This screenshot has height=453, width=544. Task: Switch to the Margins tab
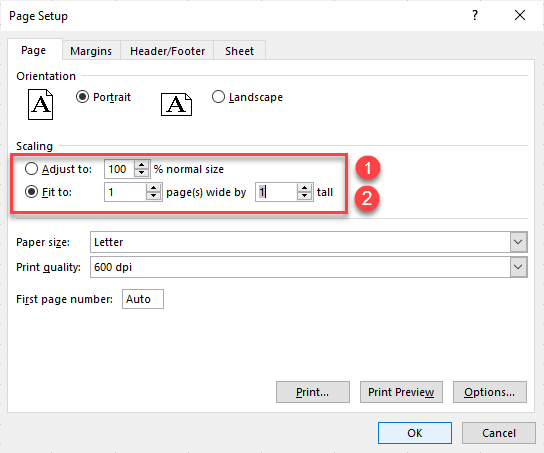coord(91,51)
